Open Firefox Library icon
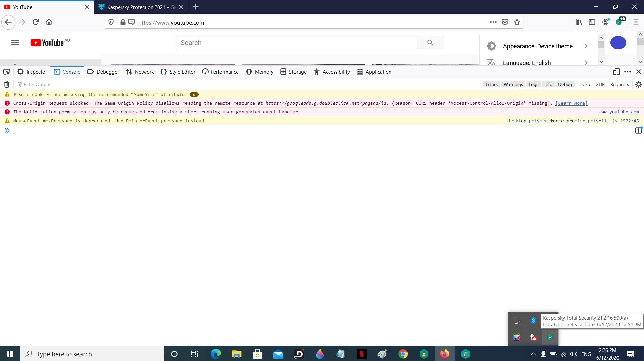This screenshot has height=361, width=644. click(x=579, y=22)
